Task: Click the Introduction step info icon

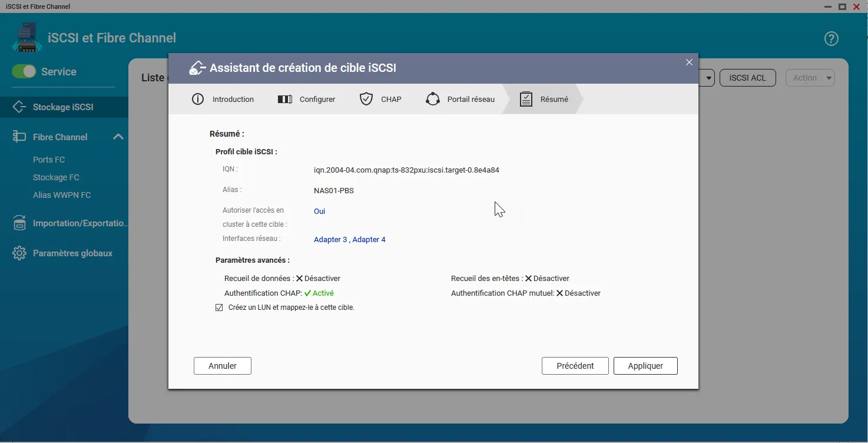Action: [x=198, y=99]
